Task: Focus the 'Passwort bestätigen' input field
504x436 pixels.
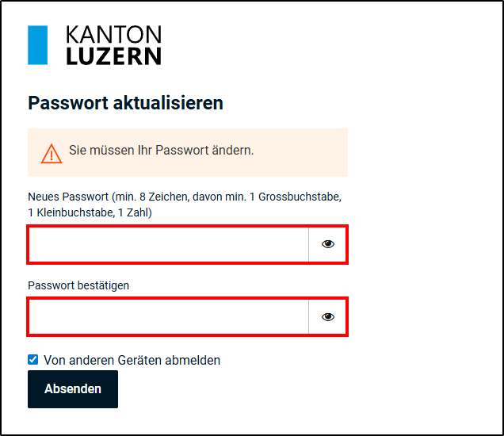Action: coord(168,317)
